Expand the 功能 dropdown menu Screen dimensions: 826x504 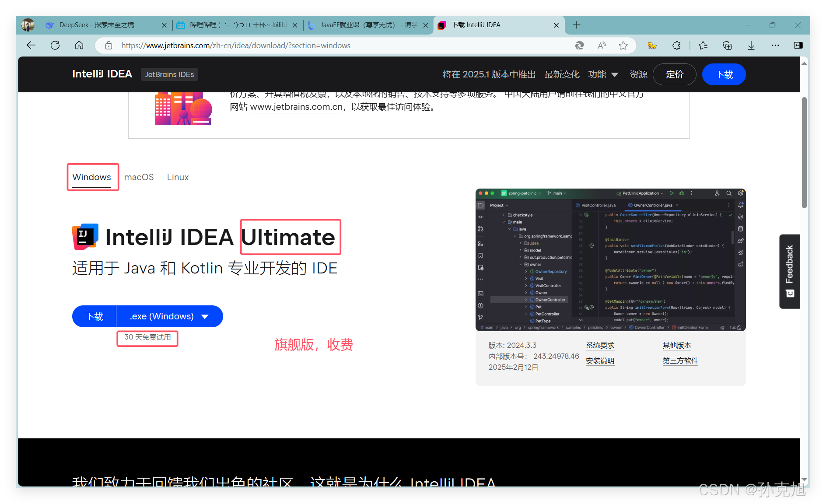click(603, 74)
